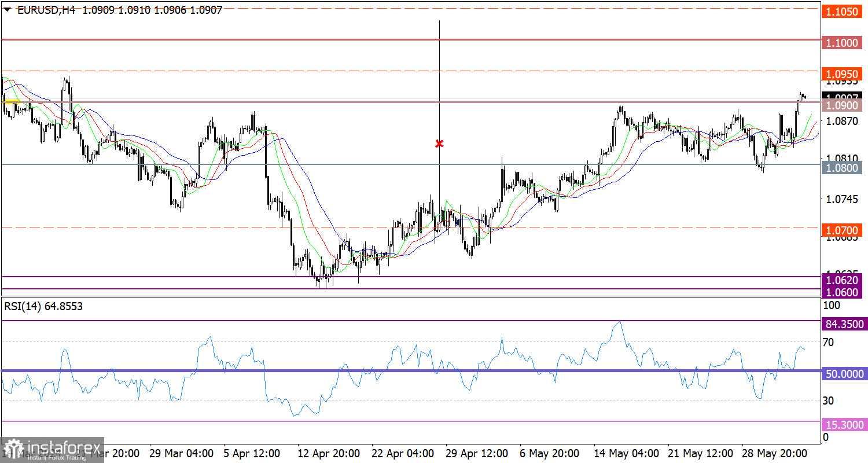The image size is (868, 463).
Task: Click the orange 1.1050 price level label
Action: click(843, 12)
